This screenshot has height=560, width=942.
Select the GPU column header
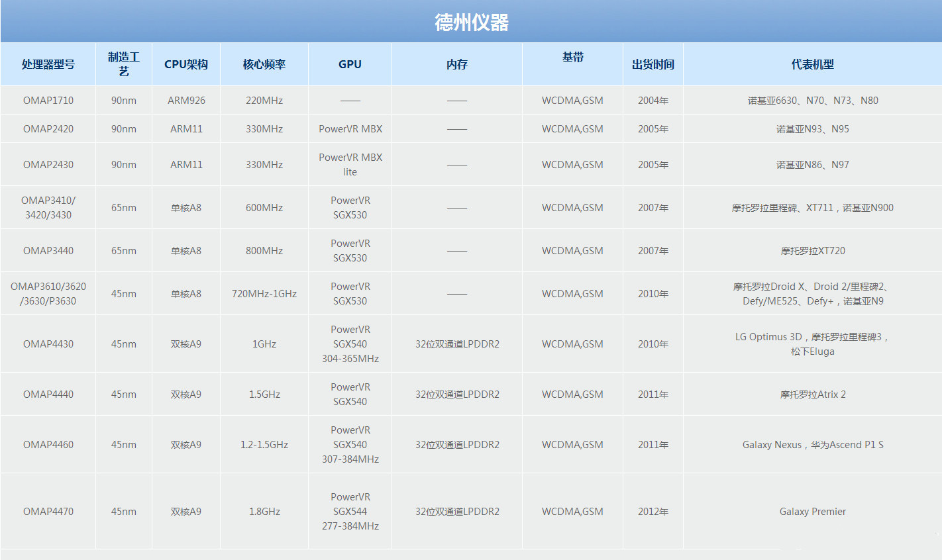(x=350, y=64)
